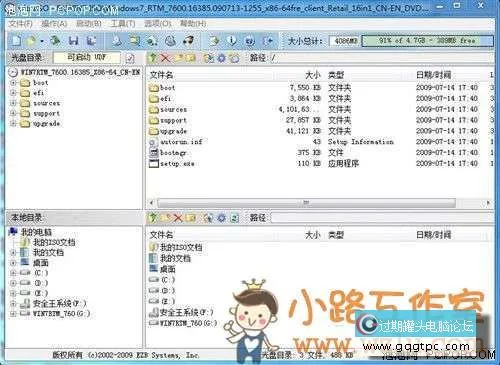Click last icon in disc toolbar before 路径
500x365 pixels.
(x=235, y=58)
